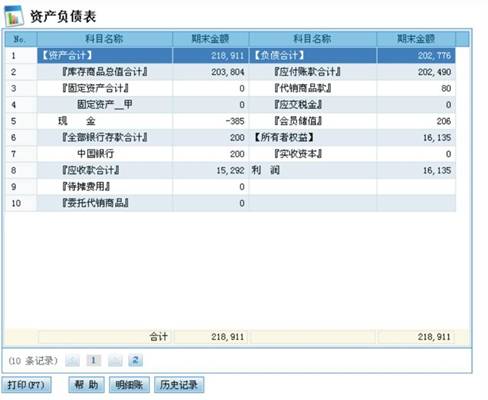Select the 固定资产__甲 cell
This screenshot has width=488, height=400.
point(105,104)
